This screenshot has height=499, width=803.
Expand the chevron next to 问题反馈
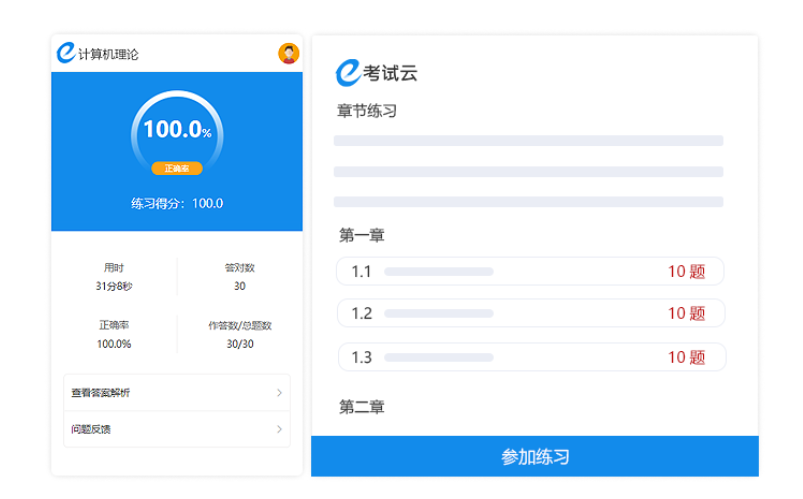(279, 429)
